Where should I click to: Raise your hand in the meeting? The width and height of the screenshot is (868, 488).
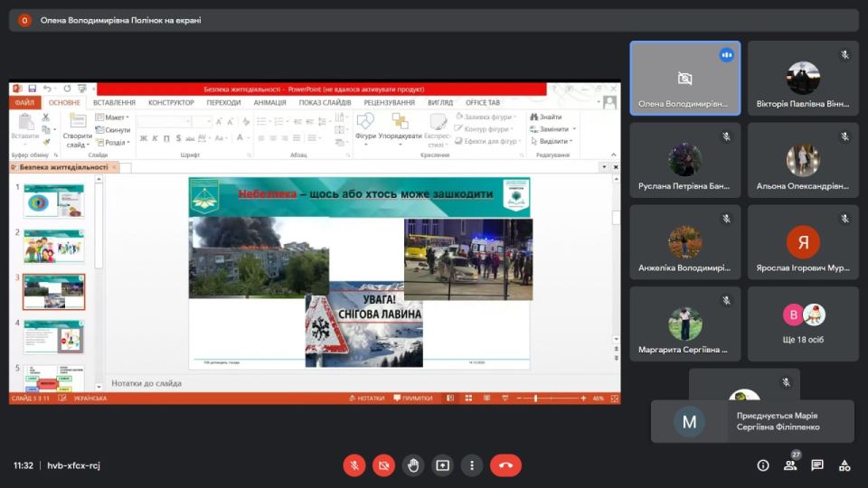(413, 465)
